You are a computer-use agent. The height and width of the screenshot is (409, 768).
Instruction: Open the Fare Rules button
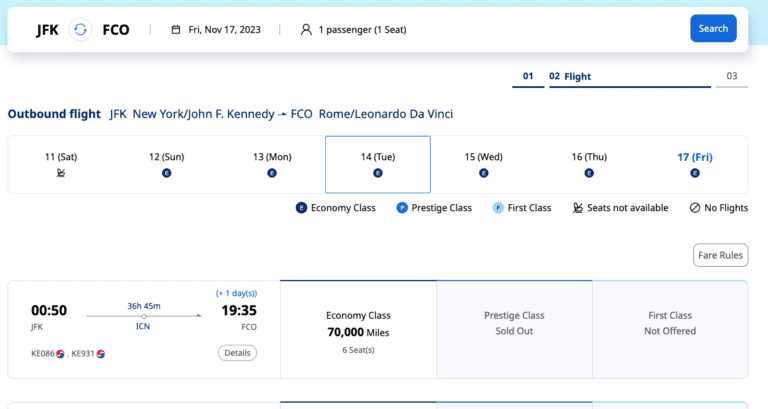pyautogui.click(x=720, y=255)
